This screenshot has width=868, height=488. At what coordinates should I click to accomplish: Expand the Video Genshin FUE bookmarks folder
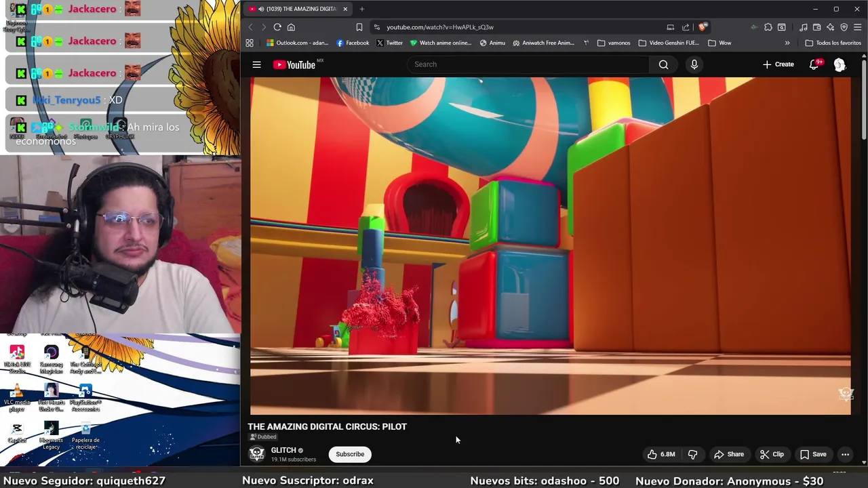(x=668, y=43)
